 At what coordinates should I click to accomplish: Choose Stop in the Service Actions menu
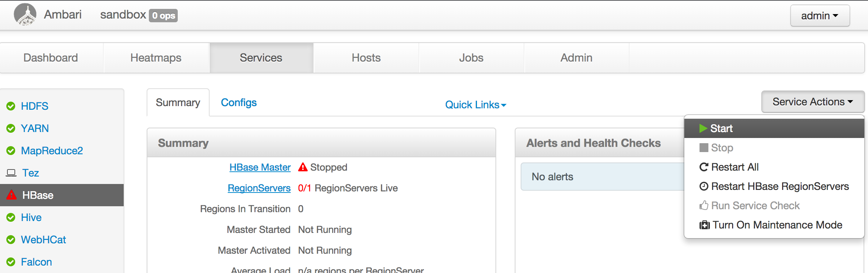[774, 148]
